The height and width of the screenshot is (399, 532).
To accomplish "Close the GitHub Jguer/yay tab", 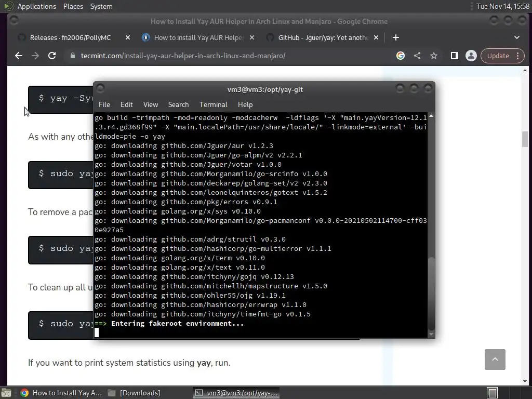I will pos(376,37).
